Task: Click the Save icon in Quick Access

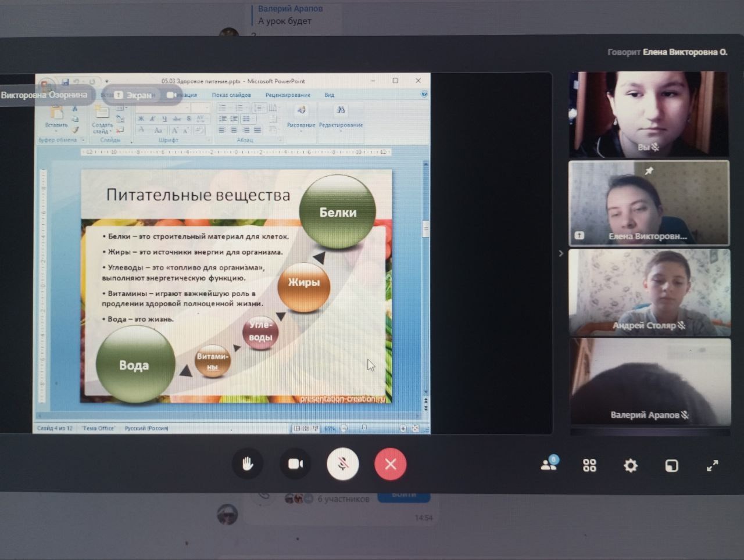Action: (66, 82)
